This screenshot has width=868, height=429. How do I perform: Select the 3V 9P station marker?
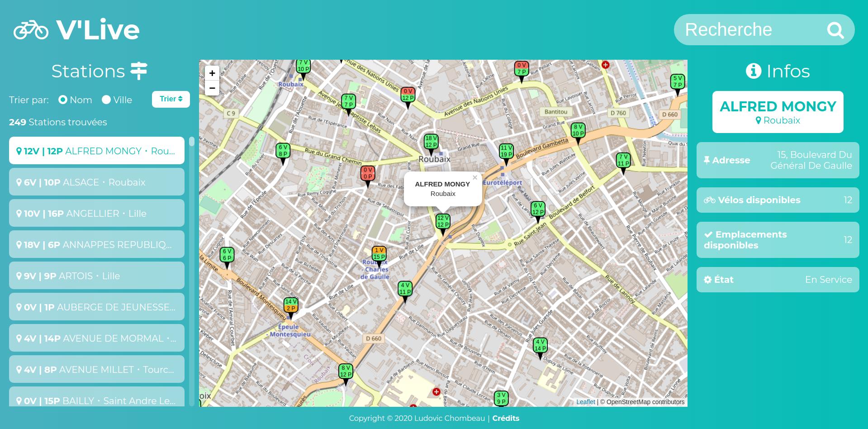(501, 399)
